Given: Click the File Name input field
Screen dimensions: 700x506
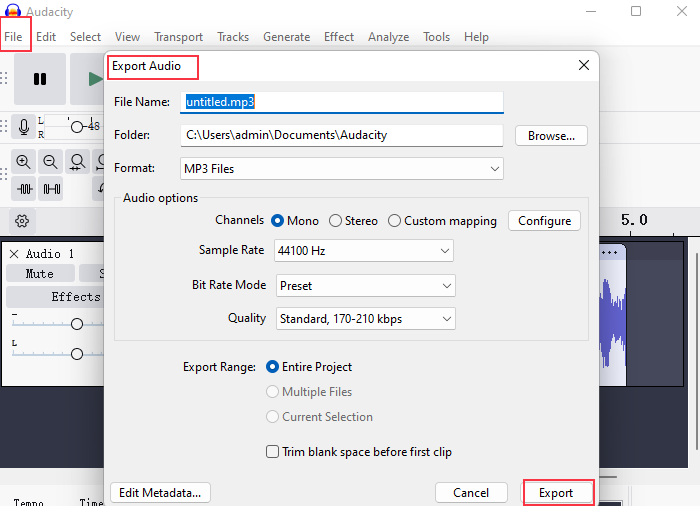Looking at the screenshot, I should click(x=342, y=102).
